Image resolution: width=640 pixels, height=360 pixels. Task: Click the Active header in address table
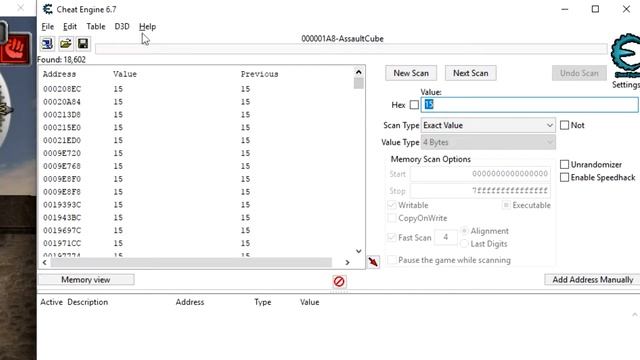(51, 302)
